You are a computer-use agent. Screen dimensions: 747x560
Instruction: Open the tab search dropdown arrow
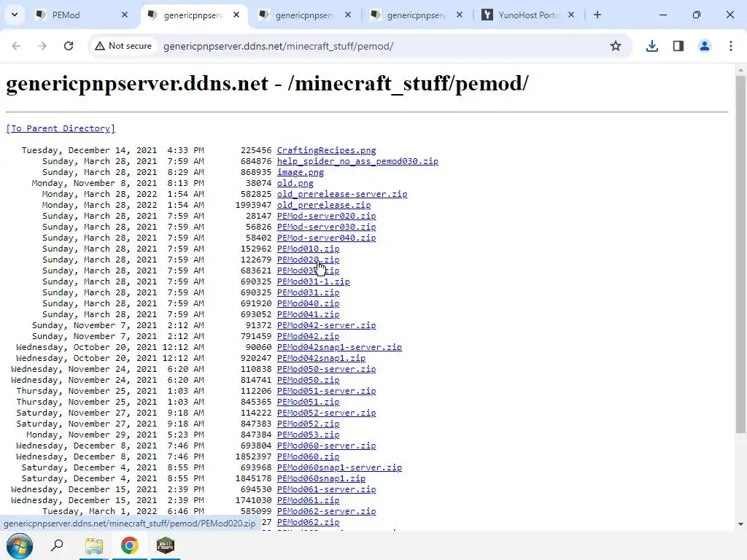click(15, 15)
